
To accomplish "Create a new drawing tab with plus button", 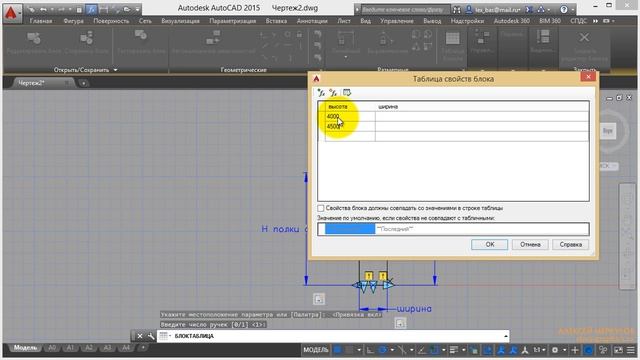I will [83, 83].
